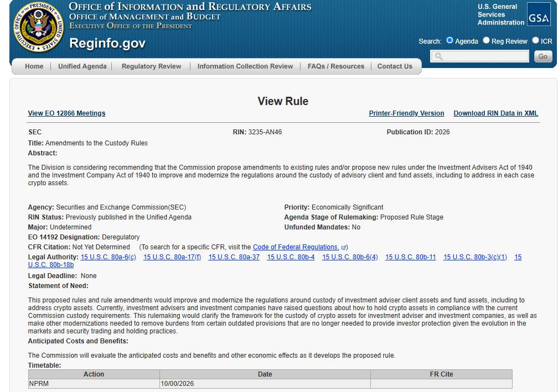Click the Major: Undetermined text
Viewport: 558px width, 392px height.
pos(60,227)
